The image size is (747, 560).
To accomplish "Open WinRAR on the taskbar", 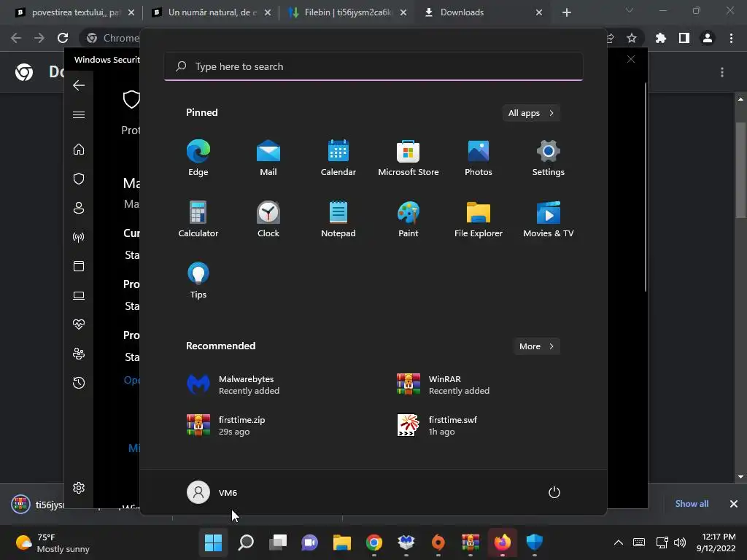I will (471, 542).
